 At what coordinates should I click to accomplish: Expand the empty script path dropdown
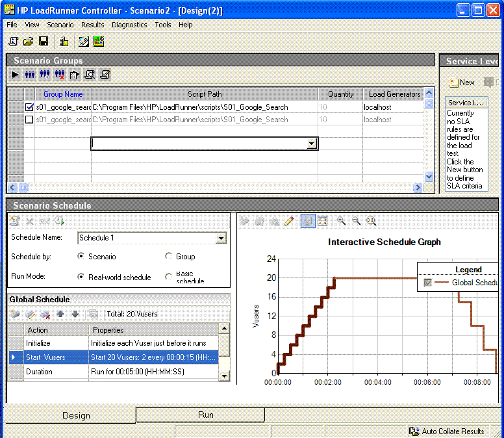click(312, 144)
